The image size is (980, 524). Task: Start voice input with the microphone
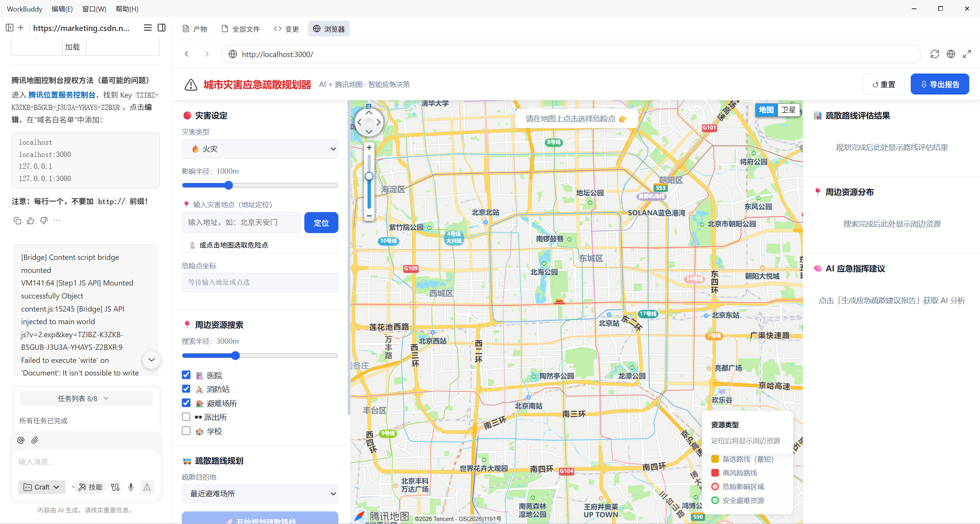[x=131, y=487]
